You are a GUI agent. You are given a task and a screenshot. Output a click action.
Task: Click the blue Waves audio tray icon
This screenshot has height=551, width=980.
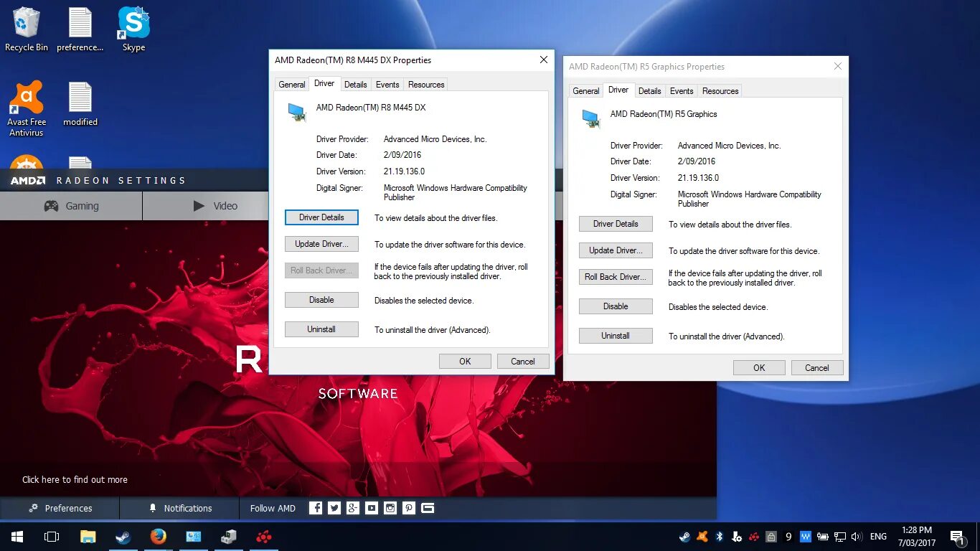click(806, 537)
